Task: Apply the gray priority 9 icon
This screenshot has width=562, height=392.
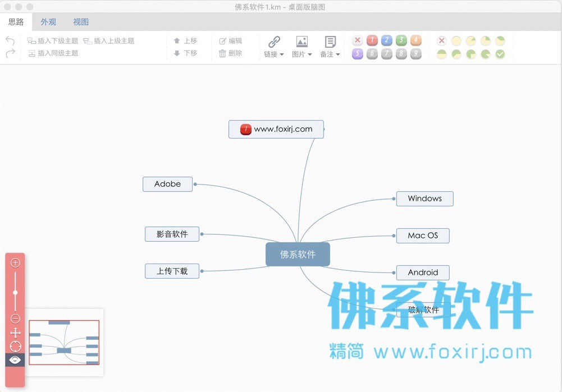Action: [416, 54]
